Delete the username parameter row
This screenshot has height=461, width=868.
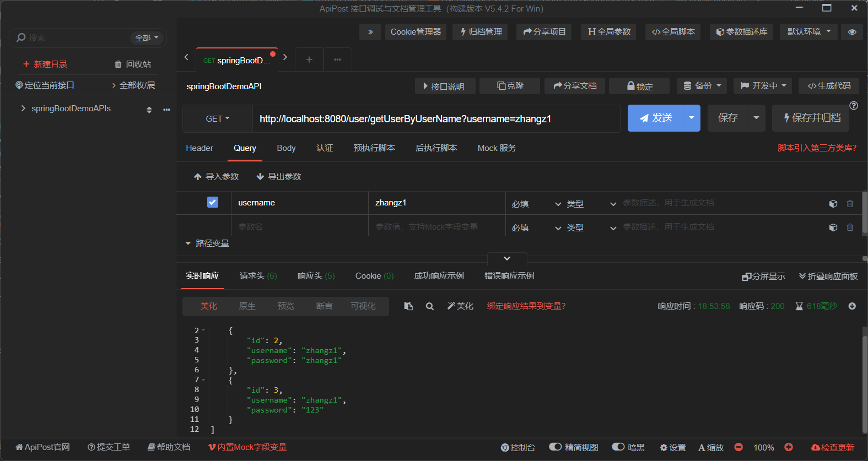(x=850, y=204)
